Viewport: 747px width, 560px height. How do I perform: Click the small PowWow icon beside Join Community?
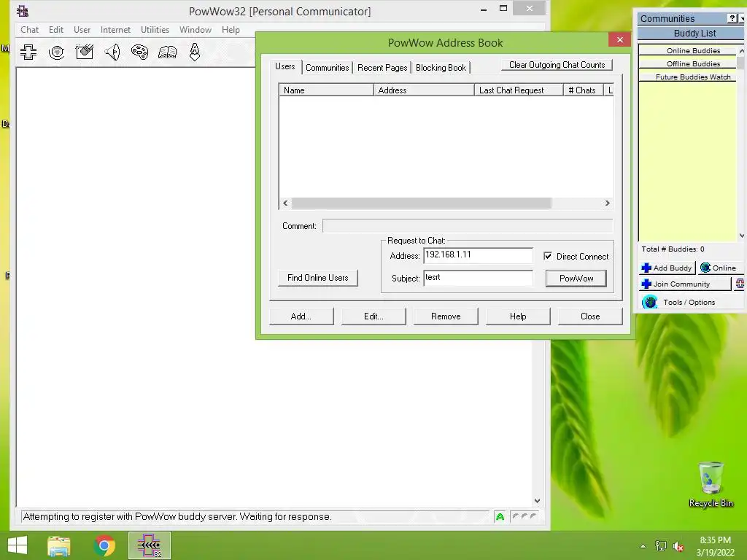tap(740, 284)
